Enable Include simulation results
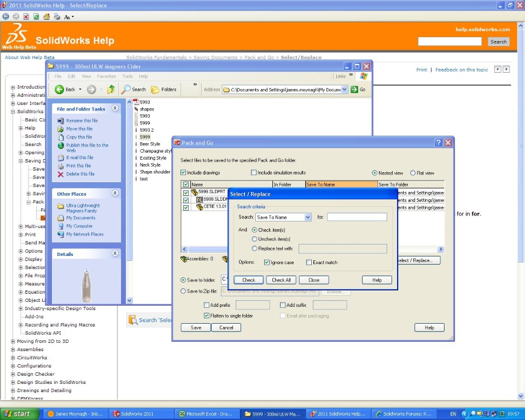Screen dimensions: 525x420 [x=254, y=172]
